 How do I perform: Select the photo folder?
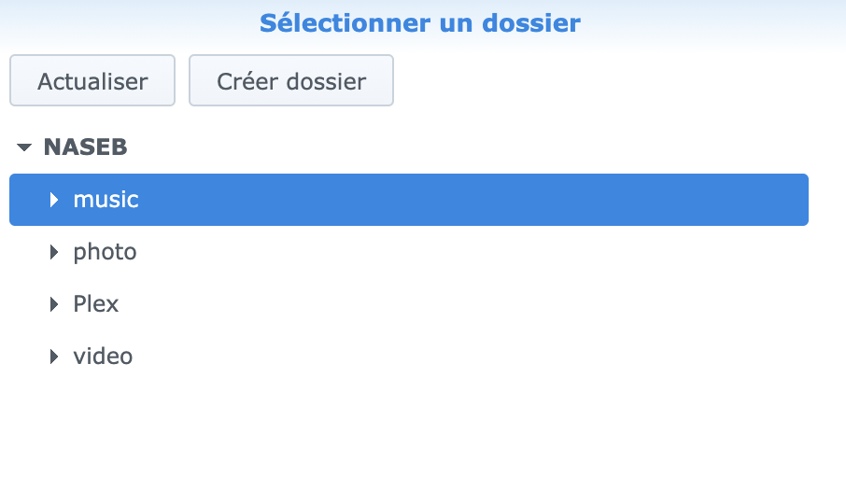105,252
